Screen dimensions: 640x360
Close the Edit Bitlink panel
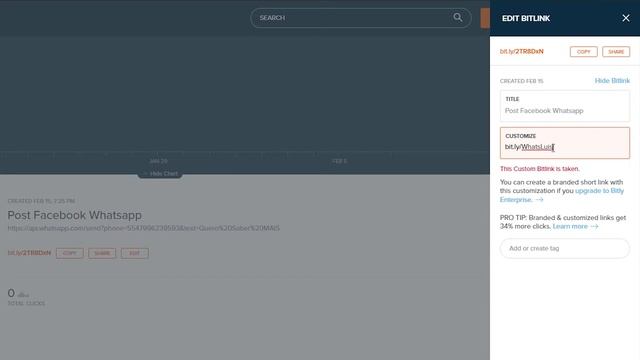(626, 18)
